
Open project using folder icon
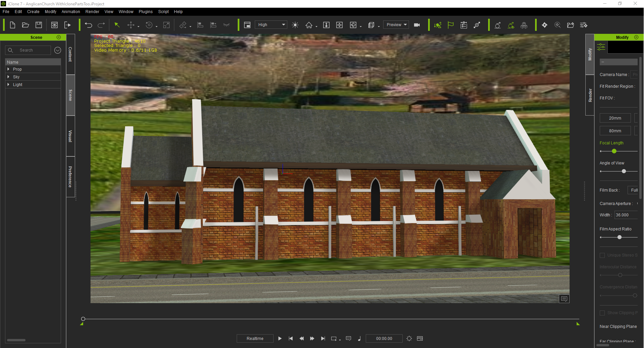[25, 25]
